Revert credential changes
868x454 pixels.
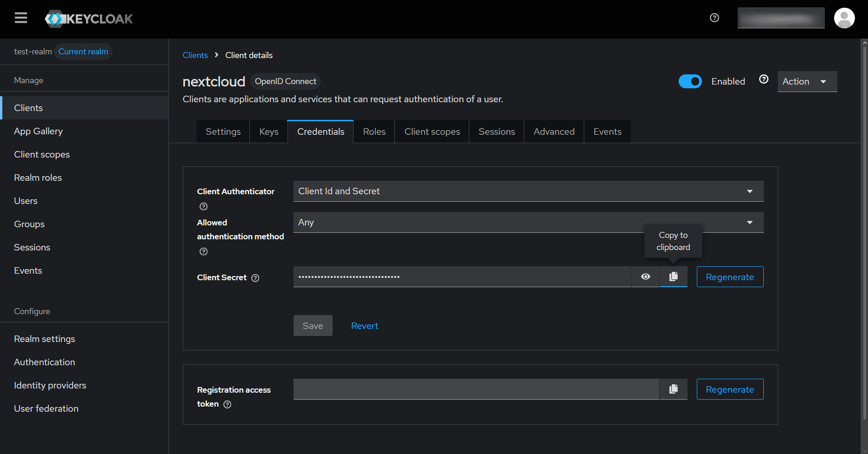pyautogui.click(x=365, y=326)
